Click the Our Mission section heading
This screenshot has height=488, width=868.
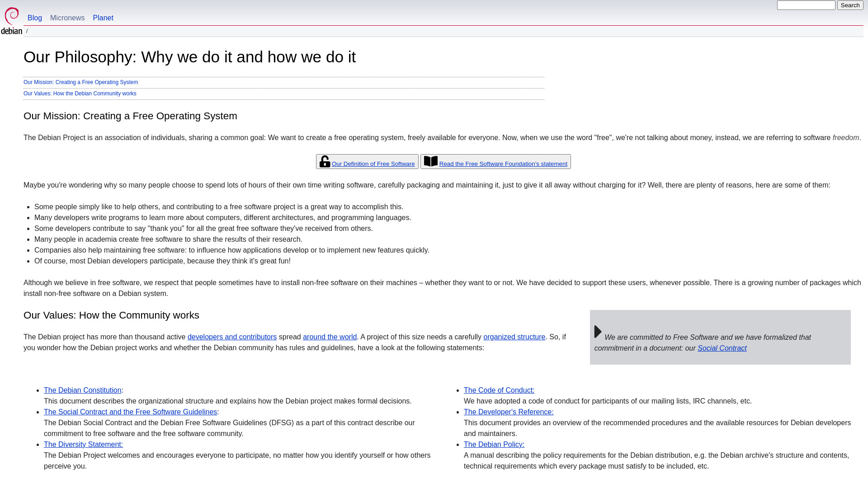point(130,116)
